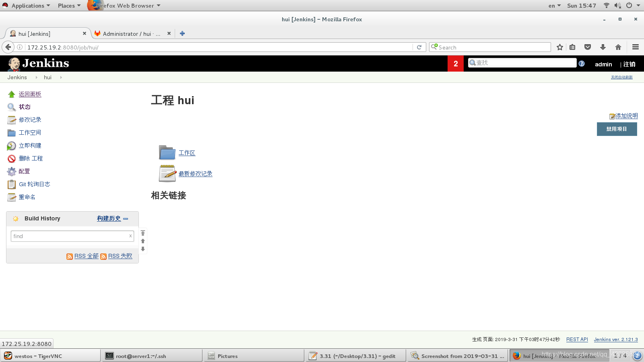Click the 构建历史 trend link
The height and width of the screenshot is (362, 644).
click(x=109, y=218)
